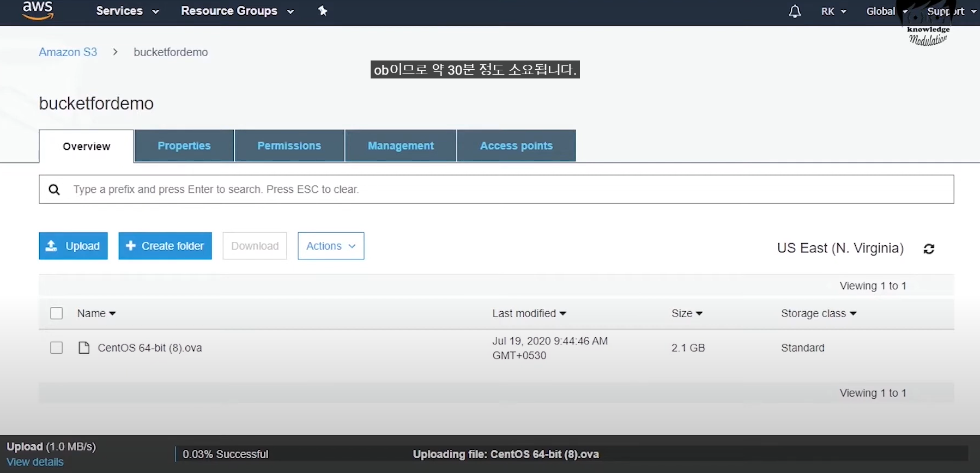The height and width of the screenshot is (473, 980).
Task: Click the Jul 19, 2020 modified date
Action: coord(550,348)
